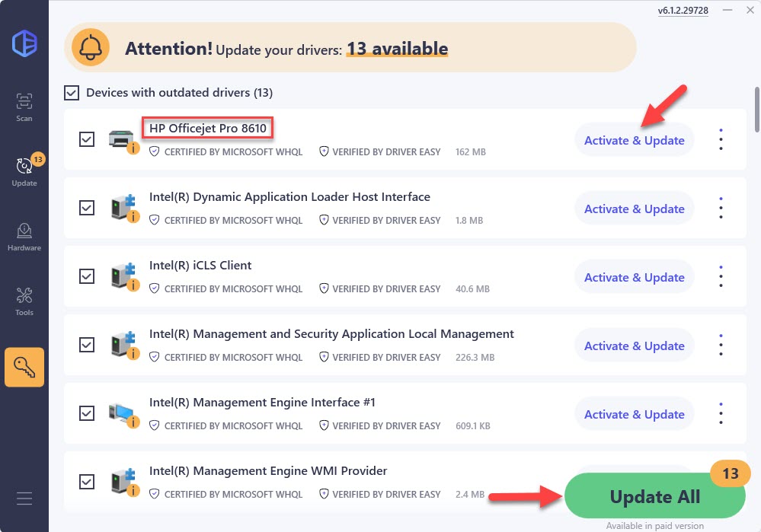Click the '13 available' drivers link
This screenshot has width=761, height=532.
tap(397, 49)
